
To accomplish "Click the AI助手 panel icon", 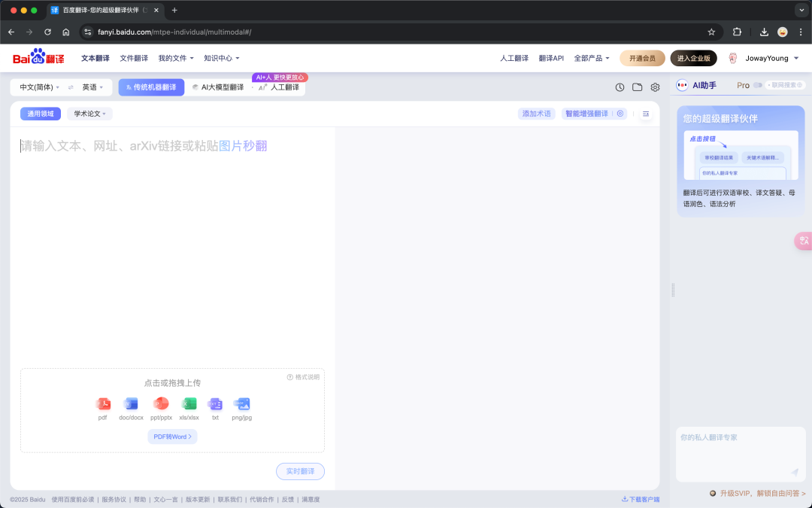I will point(681,84).
